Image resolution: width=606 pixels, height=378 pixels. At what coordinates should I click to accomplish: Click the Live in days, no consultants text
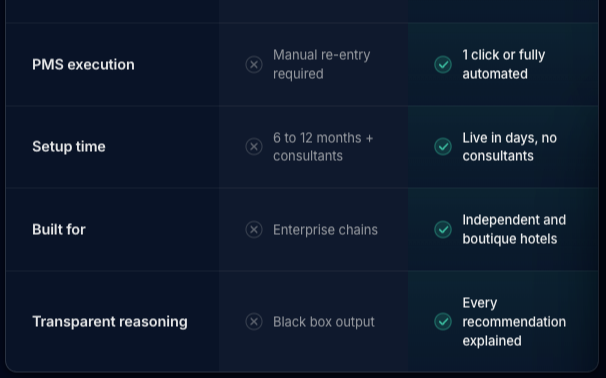[509, 147]
